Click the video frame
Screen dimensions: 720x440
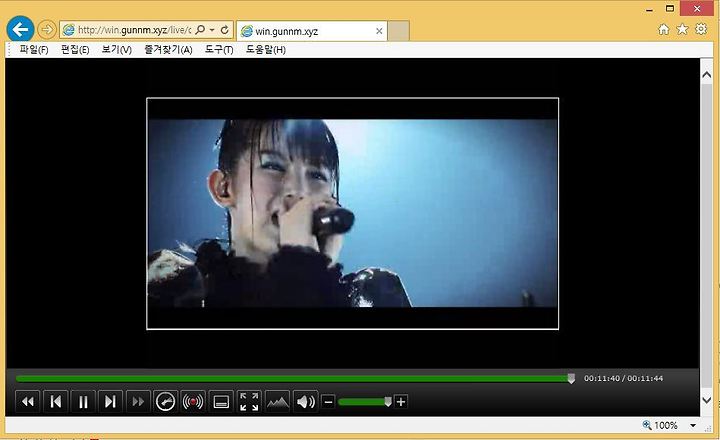click(x=353, y=214)
